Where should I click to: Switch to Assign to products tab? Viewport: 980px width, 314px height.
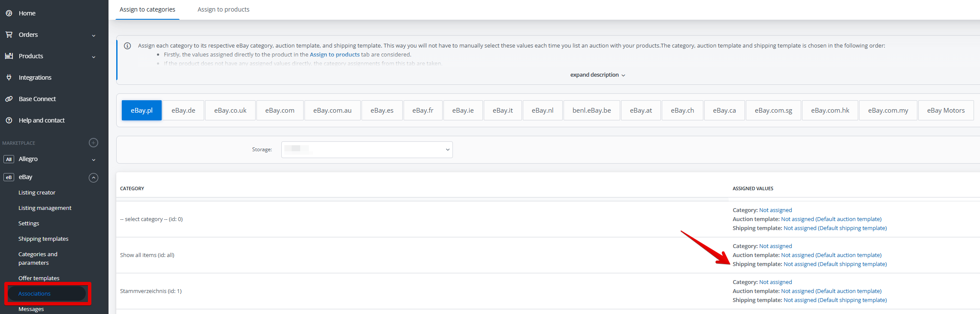point(223,9)
